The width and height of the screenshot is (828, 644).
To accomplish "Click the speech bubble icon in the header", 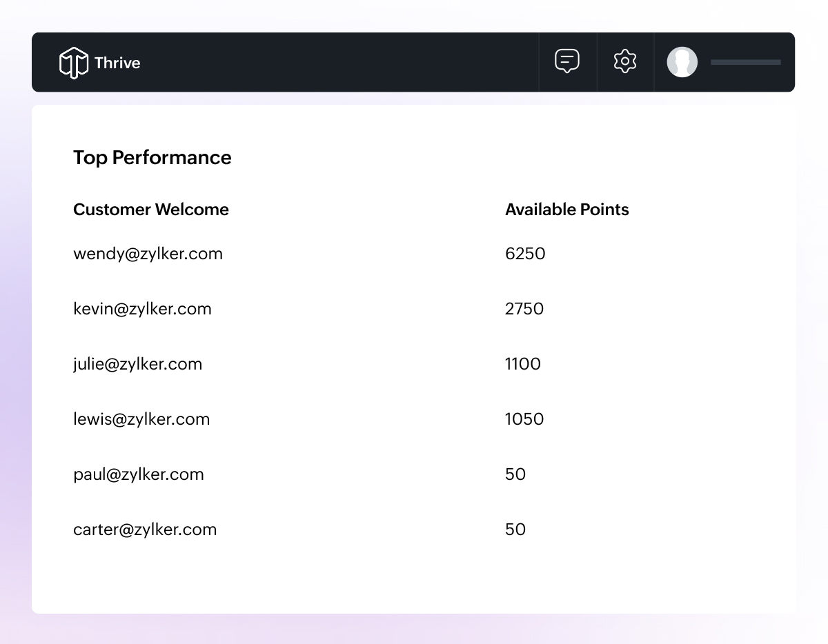I will [x=567, y=61].
